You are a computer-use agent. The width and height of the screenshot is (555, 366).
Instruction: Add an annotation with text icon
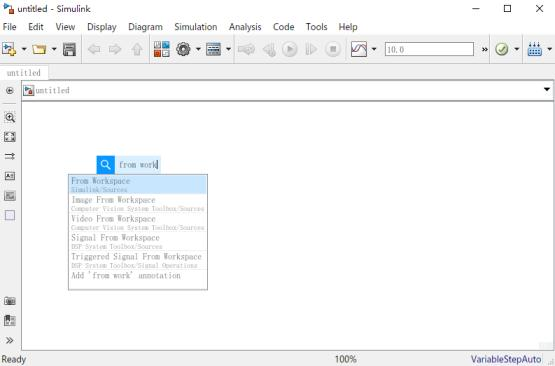pyautogui.click(x=10, y=176)
